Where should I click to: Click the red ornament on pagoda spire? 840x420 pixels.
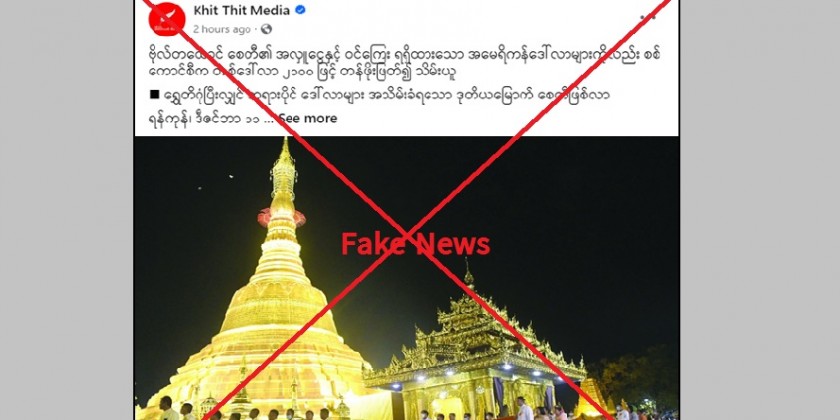click(281, 218)
